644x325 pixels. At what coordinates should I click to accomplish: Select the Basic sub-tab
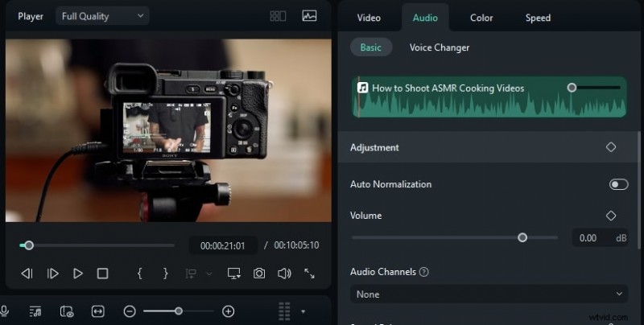pos(371,47)
